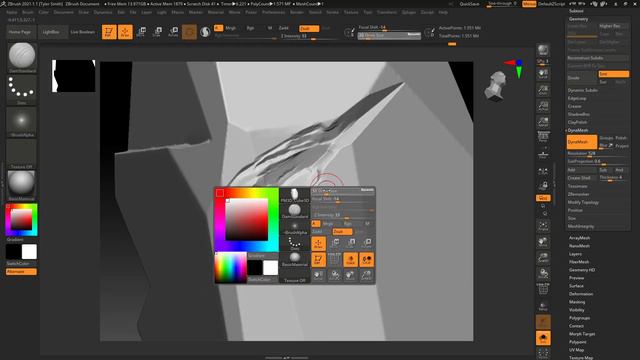Open the Dots stroke selector on the left shelf
This screenshot has height=360, width=640.
[x=22, y=90]
